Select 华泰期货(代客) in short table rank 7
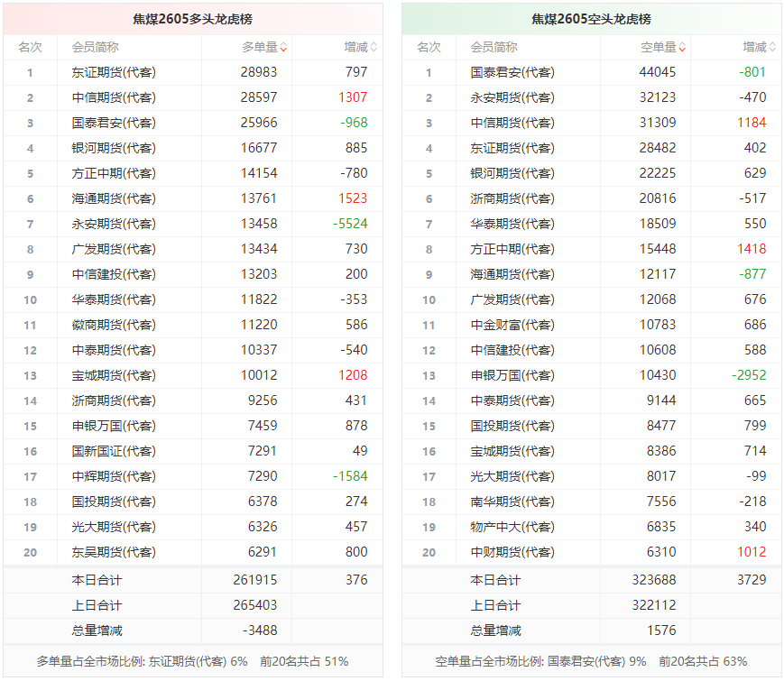This screenshot has width=784, height=681. [x=512, y=224]
